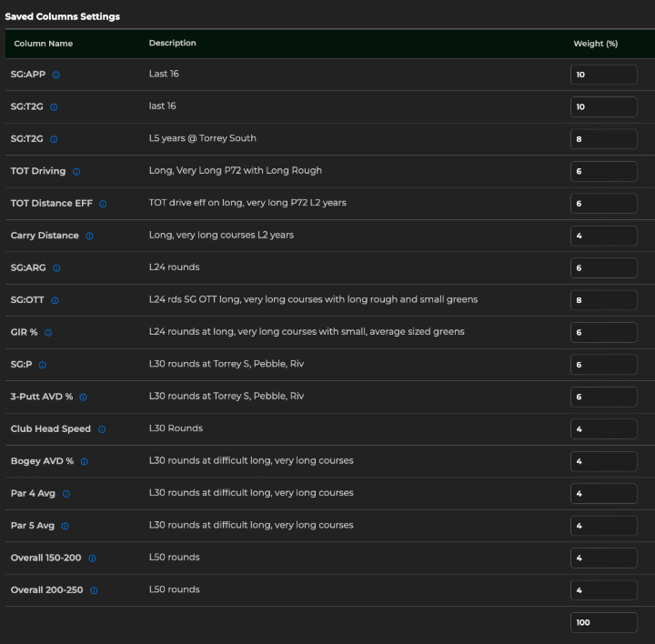Open Carry Distance info icon
Viewport: 655px width, 644px height.
pos(89,236)
